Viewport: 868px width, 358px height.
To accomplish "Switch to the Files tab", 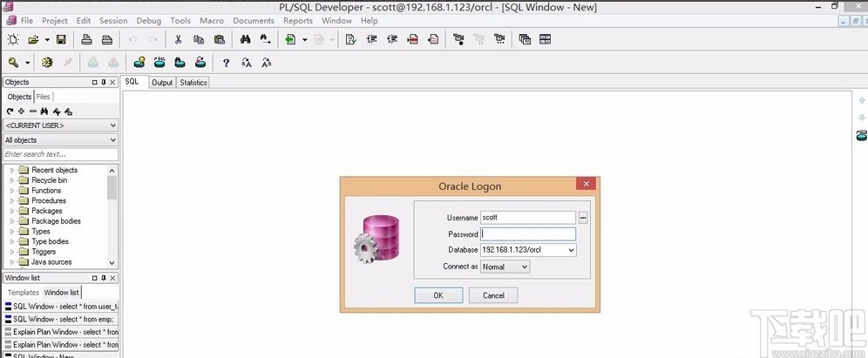I will pyautogui.click(x=44, y=97).
